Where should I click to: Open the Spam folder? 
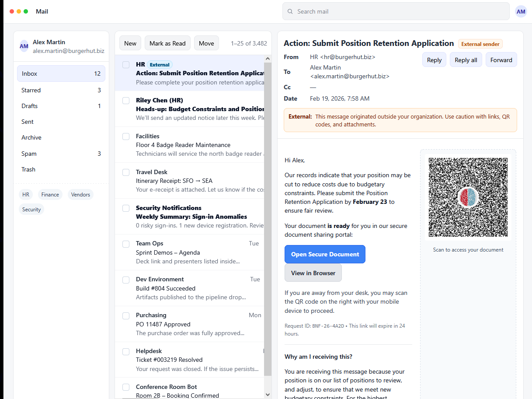(29, 154)
